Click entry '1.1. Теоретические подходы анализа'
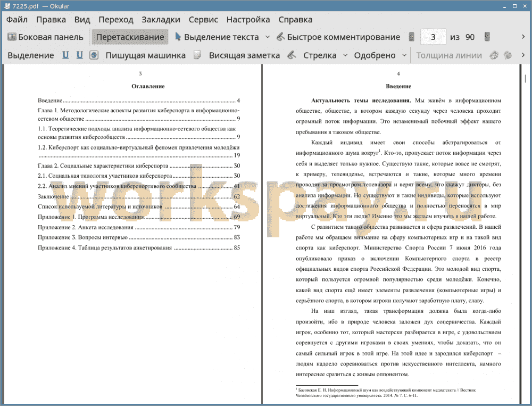This screenshot has height=406, width=532. point(139,132)
